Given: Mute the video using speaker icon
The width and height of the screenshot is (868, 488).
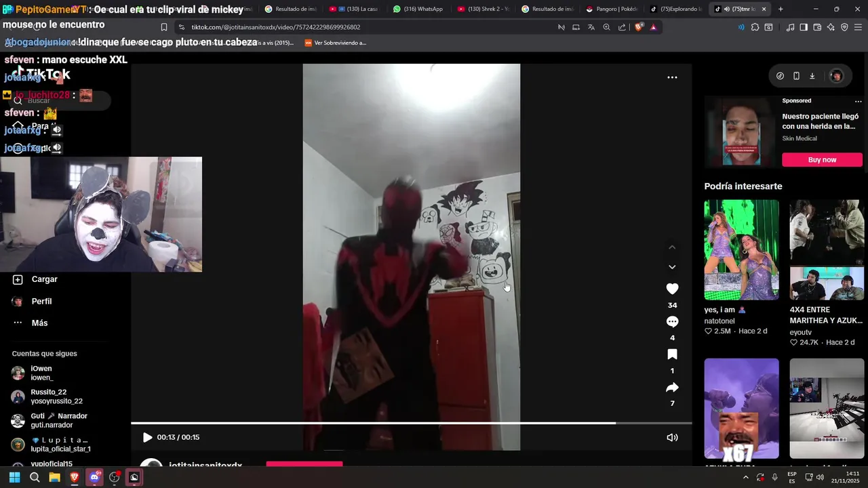Looking at the screenshot, I should point(672,437).
